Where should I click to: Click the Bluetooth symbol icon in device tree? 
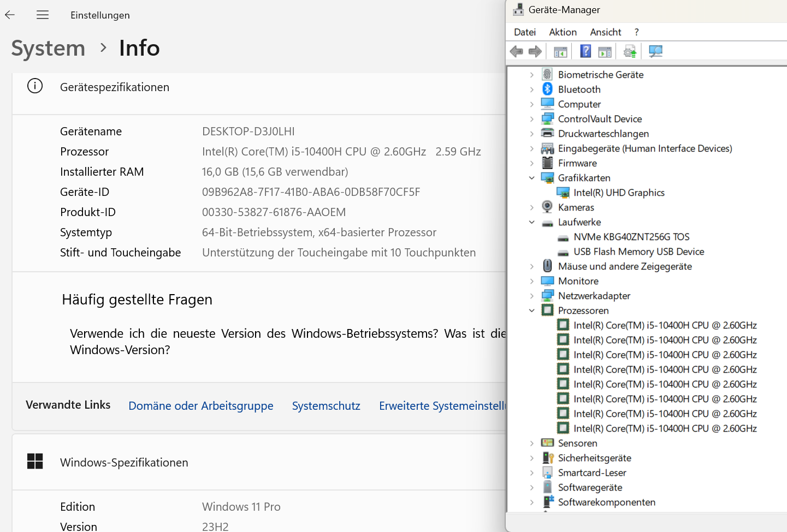(547, 89)
